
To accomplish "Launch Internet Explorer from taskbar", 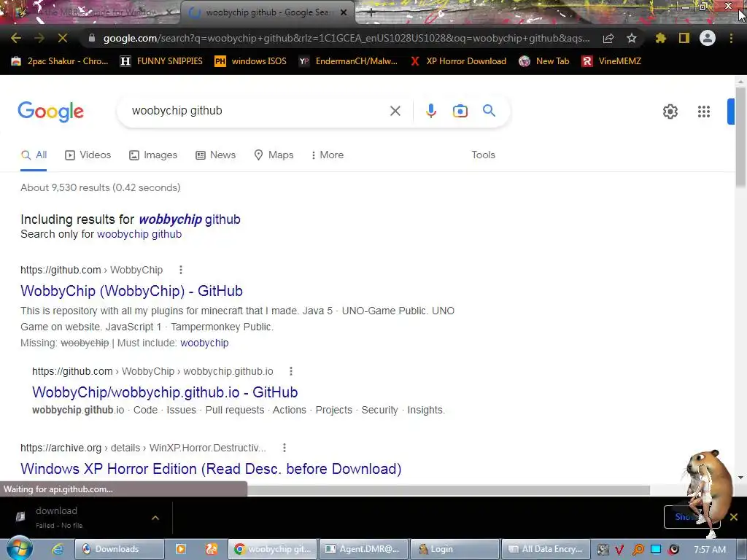I will [58, 549].
